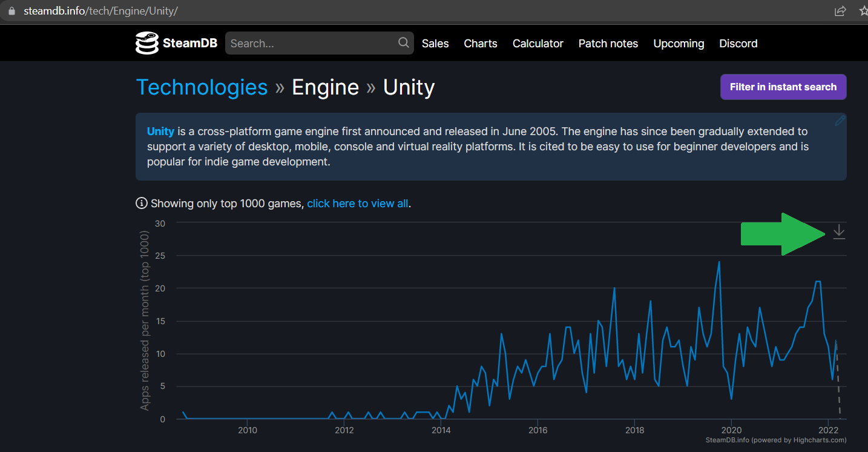
Task: Open Patch notes in navigation
Action: click(x=608, y=44)
